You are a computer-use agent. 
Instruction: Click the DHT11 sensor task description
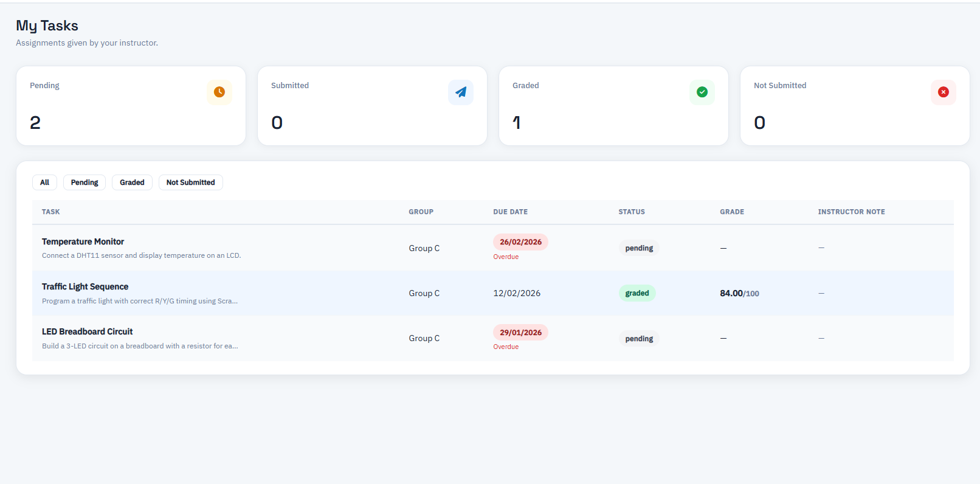[141, 255]
